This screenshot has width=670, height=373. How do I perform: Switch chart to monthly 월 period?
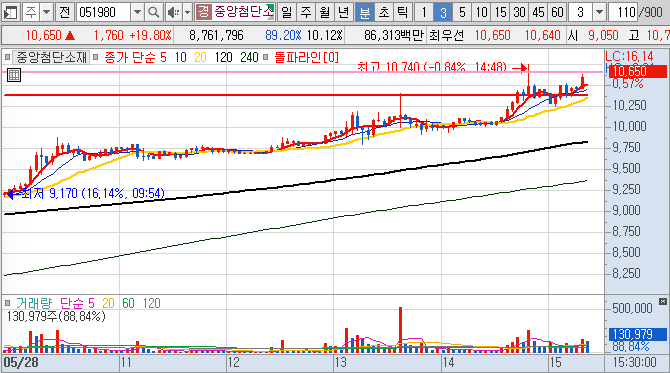(325, 12)
